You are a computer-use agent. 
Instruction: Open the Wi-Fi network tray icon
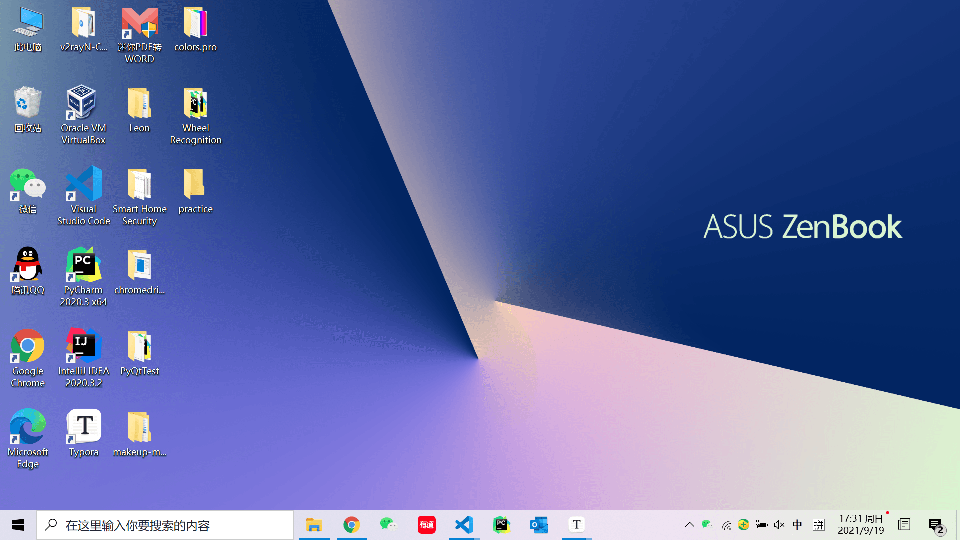(x=726, y=525)
